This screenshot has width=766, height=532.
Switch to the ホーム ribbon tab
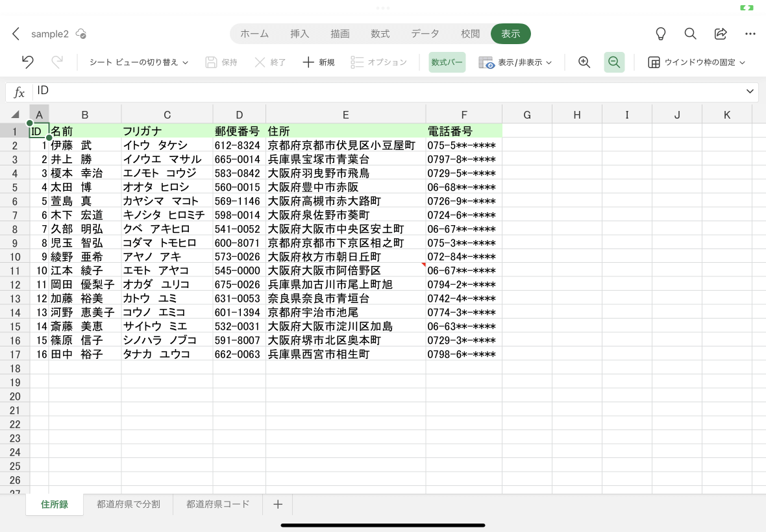tap(254, 34)
